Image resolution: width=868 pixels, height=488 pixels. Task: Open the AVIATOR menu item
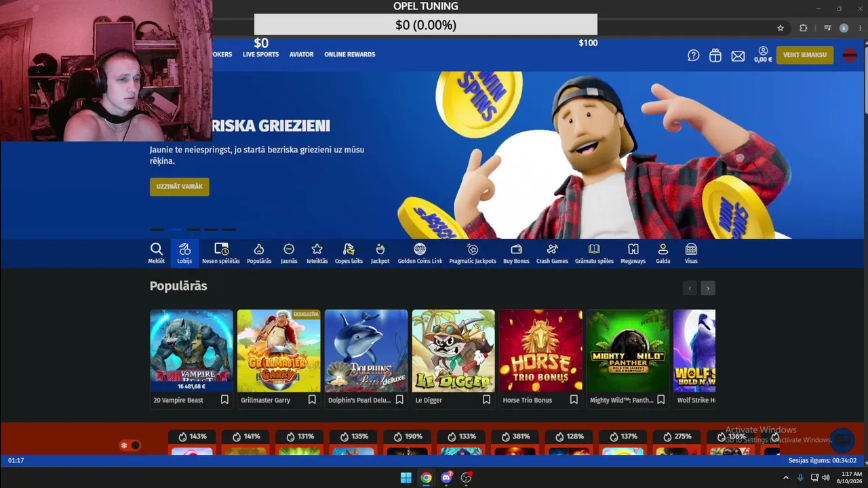point(302,54)
